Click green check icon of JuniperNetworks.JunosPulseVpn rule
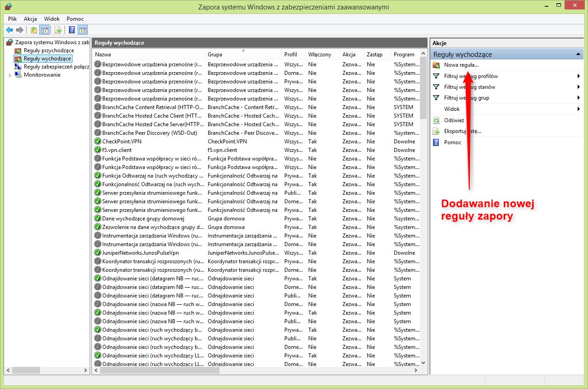Screen dimensions: 588x389 click(98, 253)
